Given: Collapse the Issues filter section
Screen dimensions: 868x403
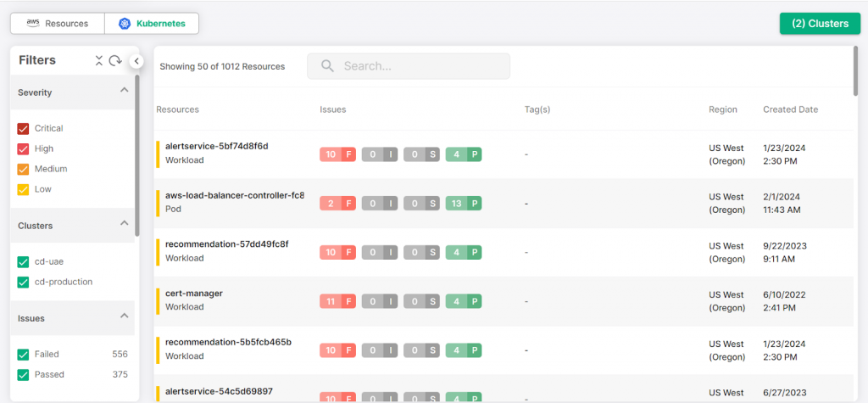Looking at the screenshot, I should pos(125,316).
